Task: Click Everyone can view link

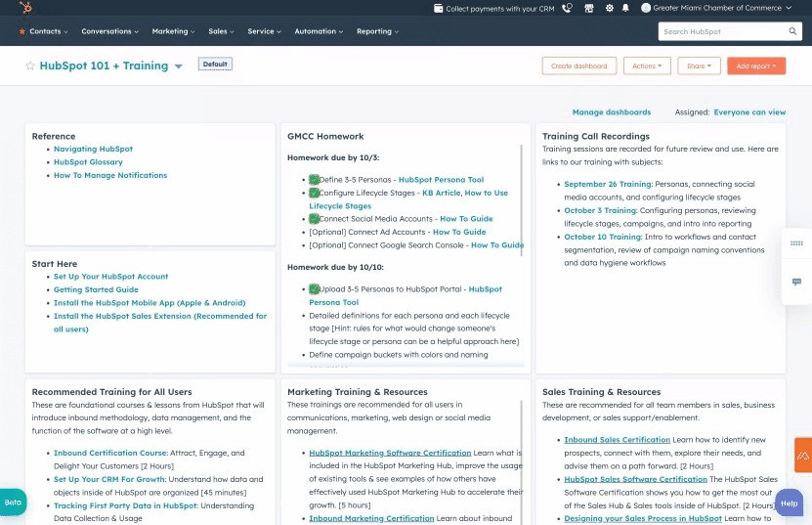Action: [749, 112]
